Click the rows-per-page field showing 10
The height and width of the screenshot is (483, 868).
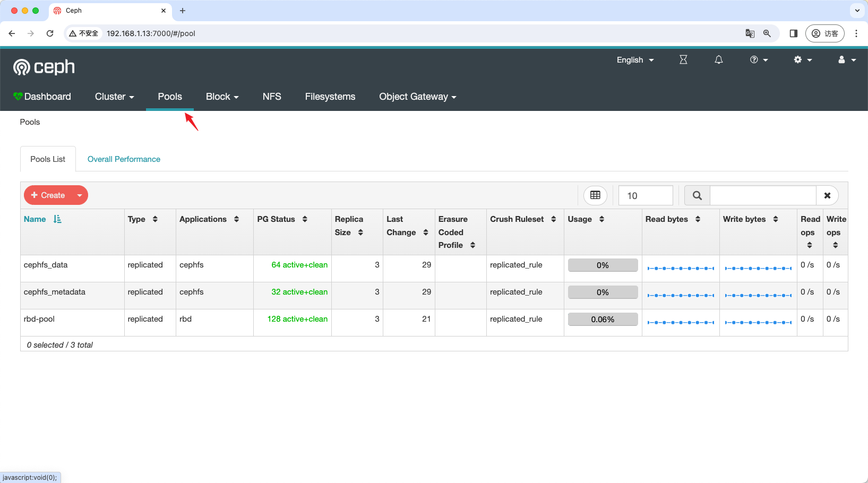click(646, 195)
